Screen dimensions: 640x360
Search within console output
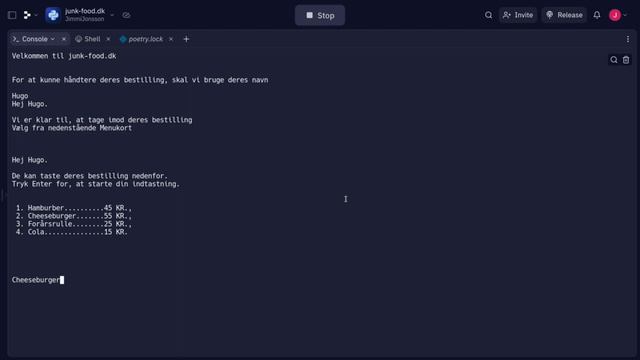(x=613, y=60)
